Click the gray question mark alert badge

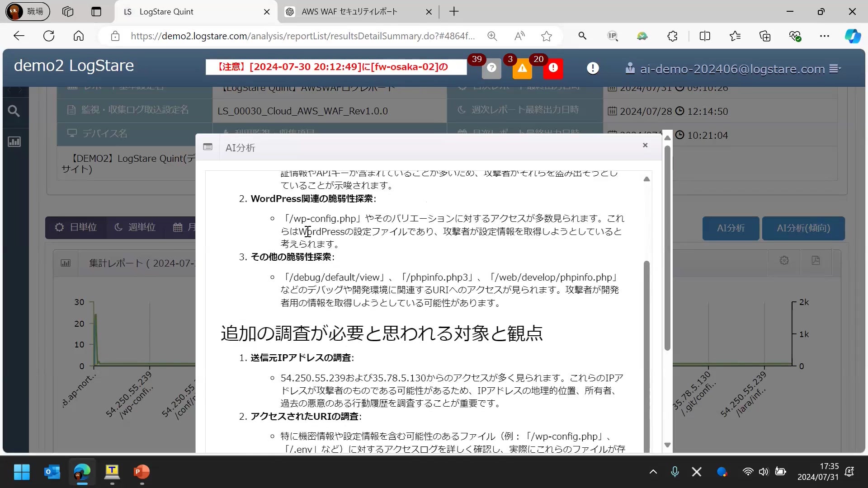click(x=491, y=68)
